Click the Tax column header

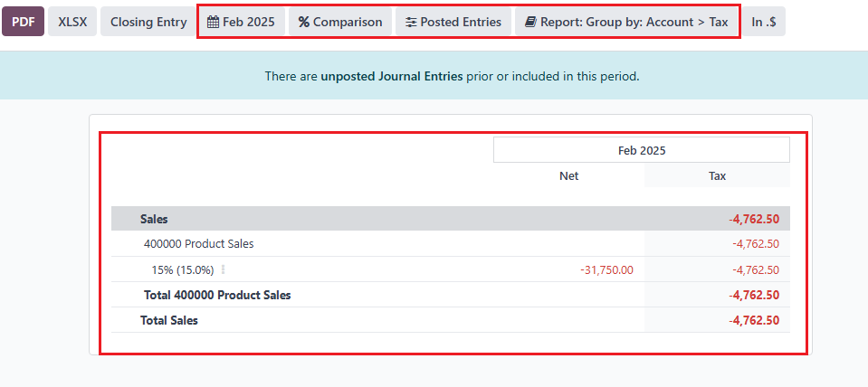click(717, 176)
